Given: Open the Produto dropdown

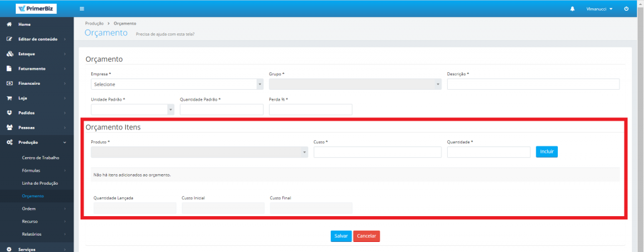Looking at the screenshot, I should [x=199, y=152].
